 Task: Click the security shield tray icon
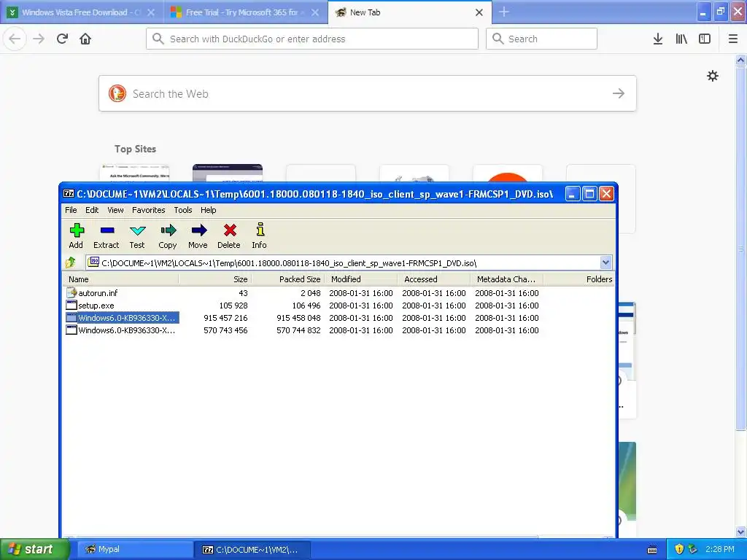pos(679,549)
